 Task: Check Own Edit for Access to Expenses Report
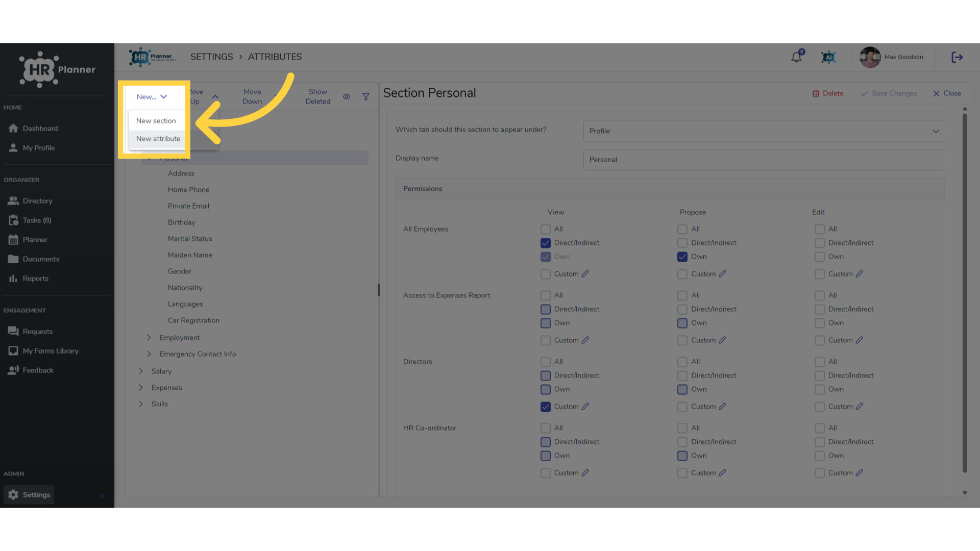point(820,323)
